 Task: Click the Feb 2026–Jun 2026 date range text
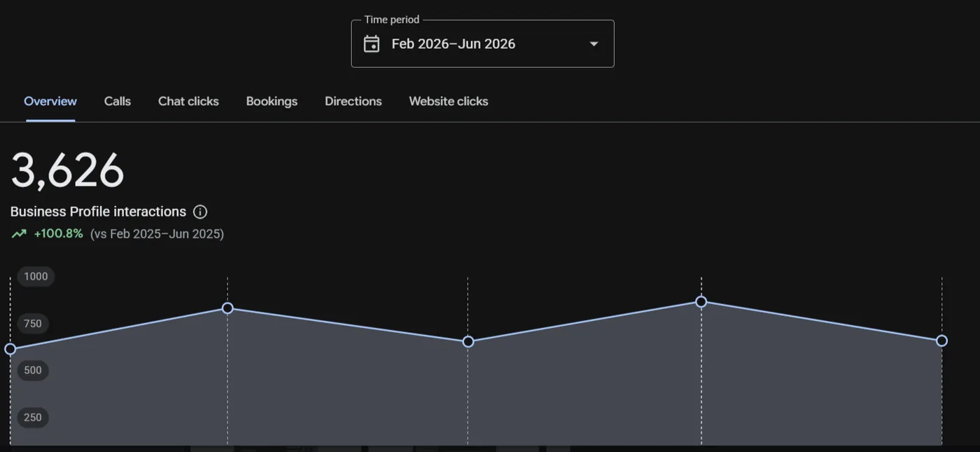pyautogui.click(x=454, y=44)
